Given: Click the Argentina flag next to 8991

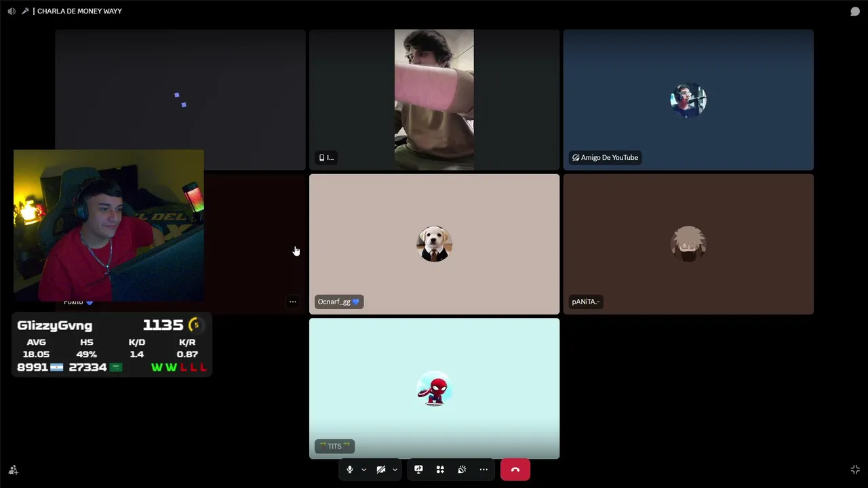Looking at the screenshot, I should pyautogui.click(x=57, y=367).
